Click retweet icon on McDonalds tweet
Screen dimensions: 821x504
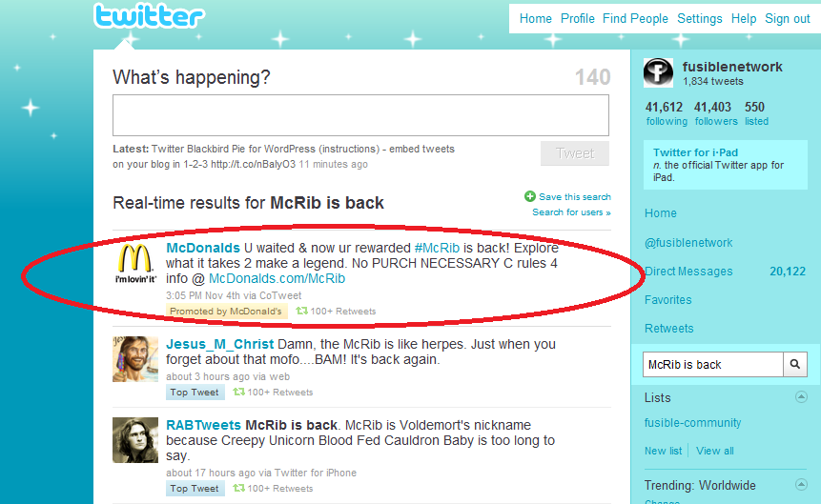[301, 311]
